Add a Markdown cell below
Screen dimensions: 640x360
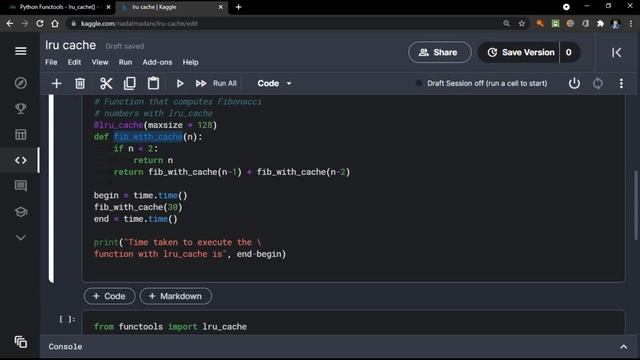(176, 296)
